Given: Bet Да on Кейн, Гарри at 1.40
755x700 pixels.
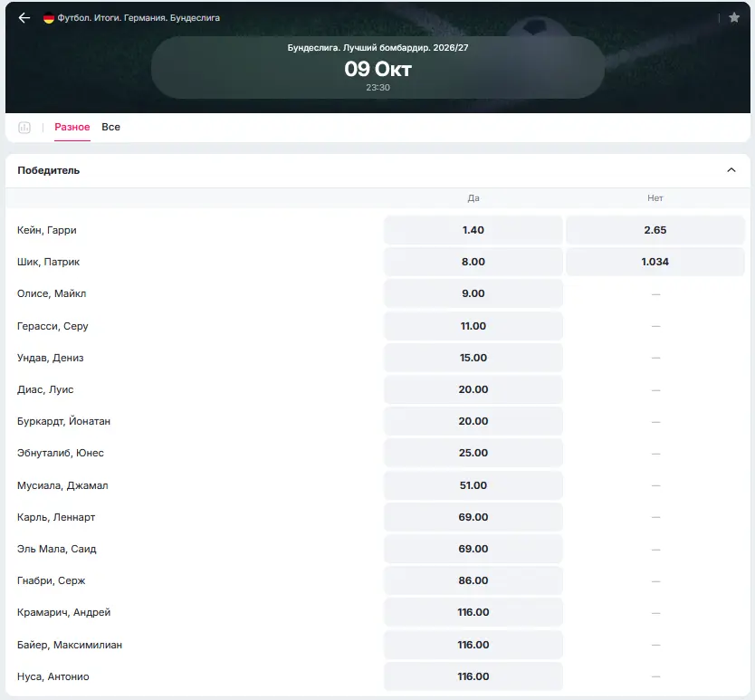Looking at the screenshot, I should [x=473, y=230].
